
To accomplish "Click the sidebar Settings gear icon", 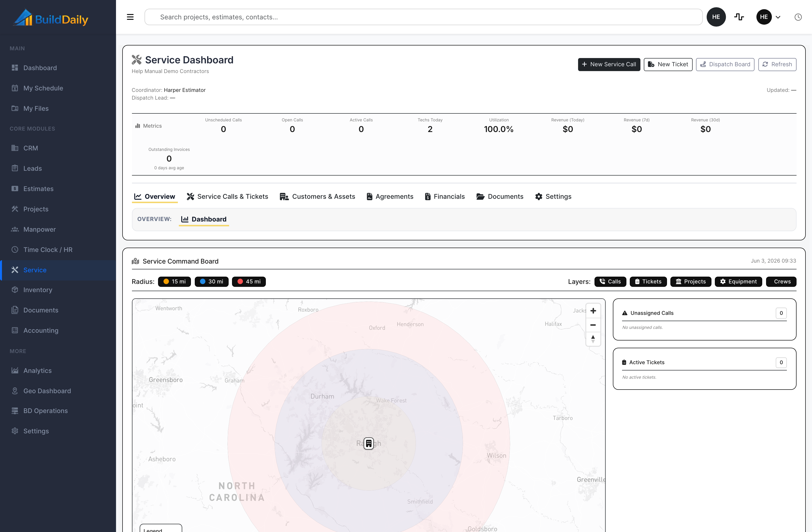I will tap(15, 431).
